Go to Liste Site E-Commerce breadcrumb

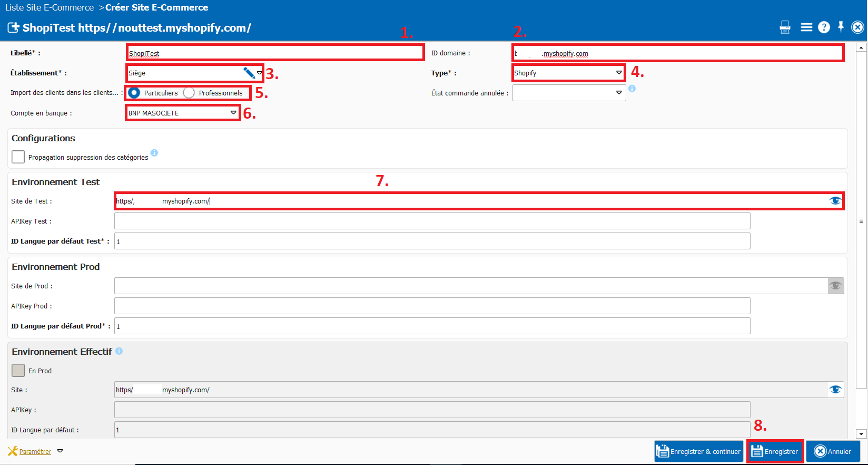tap(50, 7)
